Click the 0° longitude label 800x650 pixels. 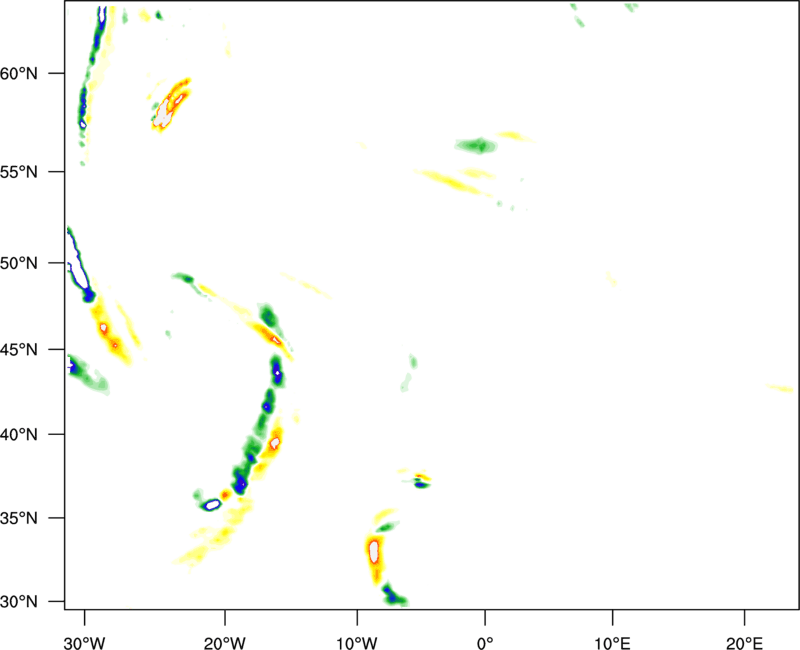[x=485, y=643]
